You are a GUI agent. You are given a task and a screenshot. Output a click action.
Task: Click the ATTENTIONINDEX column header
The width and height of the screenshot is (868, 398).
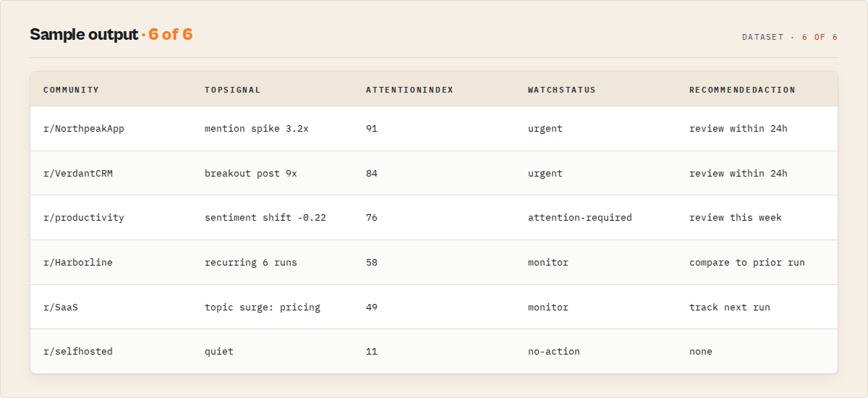pos(409,90)
